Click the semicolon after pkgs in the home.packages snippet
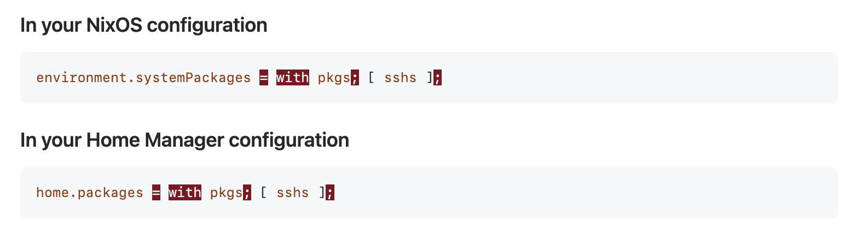This screenshot has height=231, width=868. [247, 193]
